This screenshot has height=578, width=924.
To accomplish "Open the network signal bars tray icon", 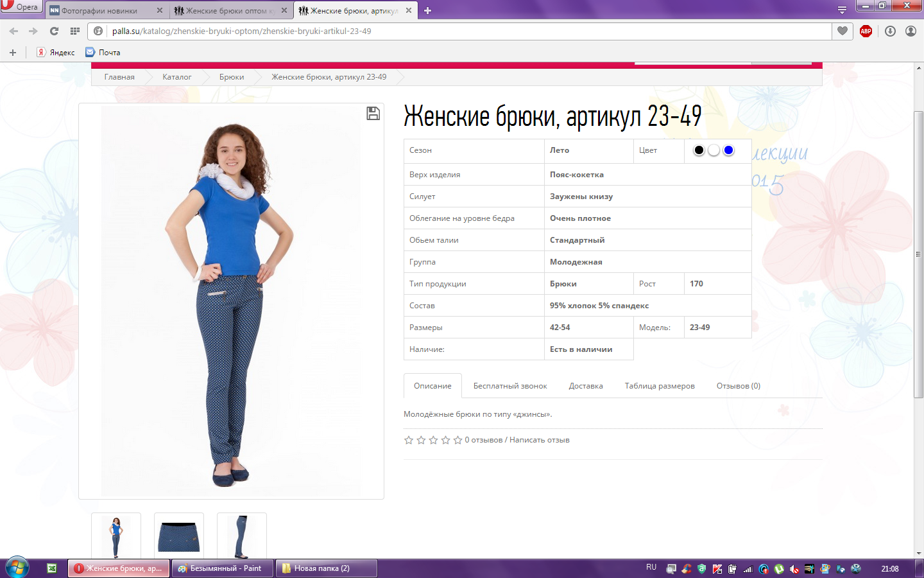I will (748, 569).
